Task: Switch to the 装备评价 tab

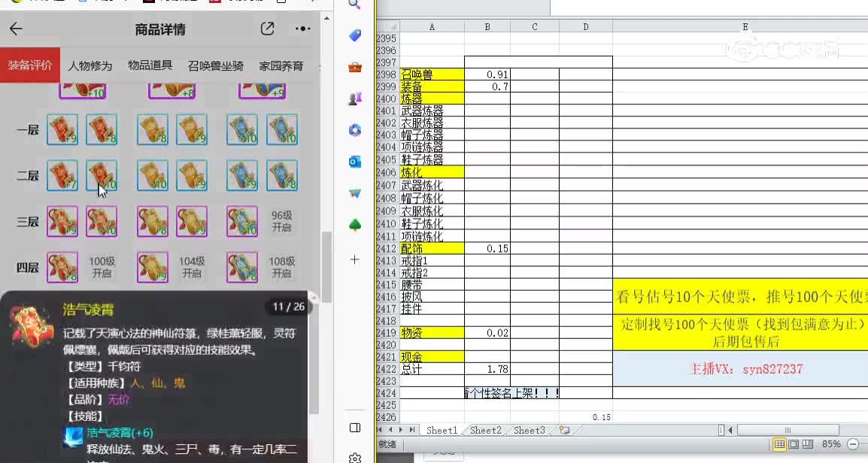Action: pyautogui.click(x=30, y=65)
